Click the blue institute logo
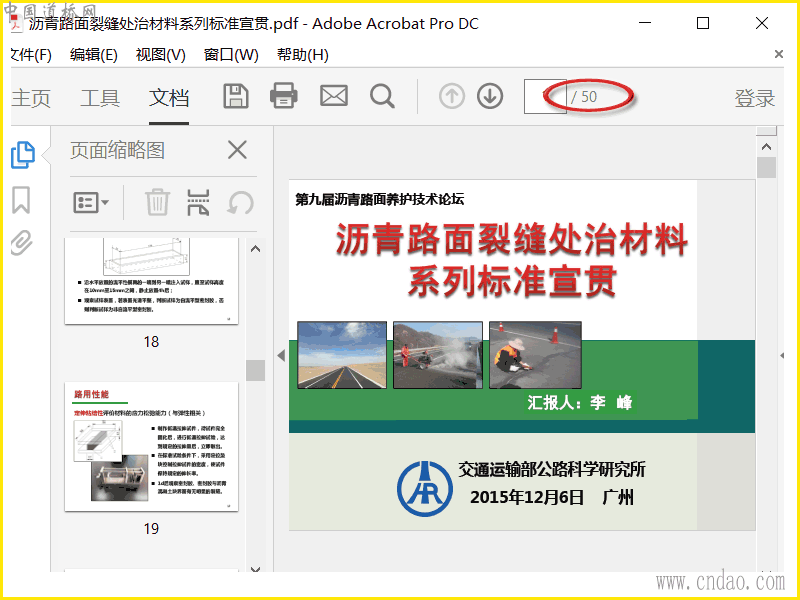800x600 pixels. [x=424, y=488]
